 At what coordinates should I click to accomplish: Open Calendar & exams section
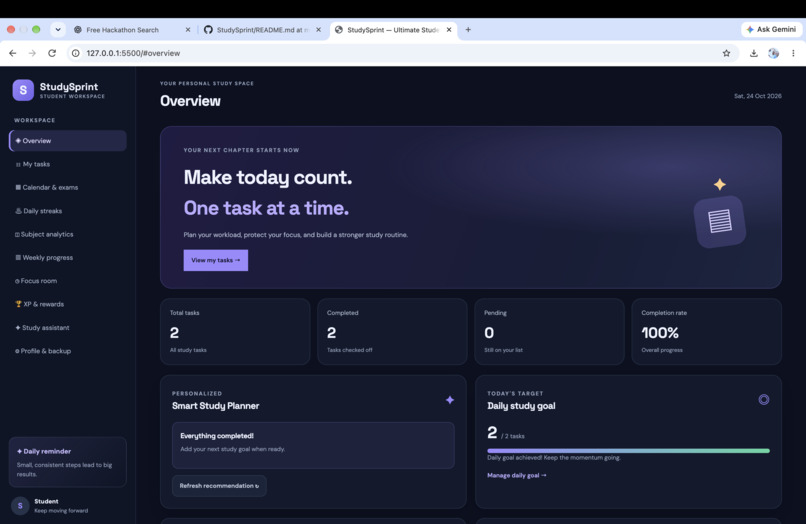68,187
